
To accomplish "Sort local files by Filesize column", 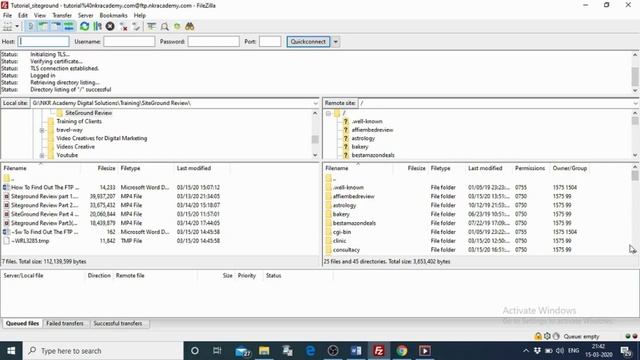I will click(106, 168).
